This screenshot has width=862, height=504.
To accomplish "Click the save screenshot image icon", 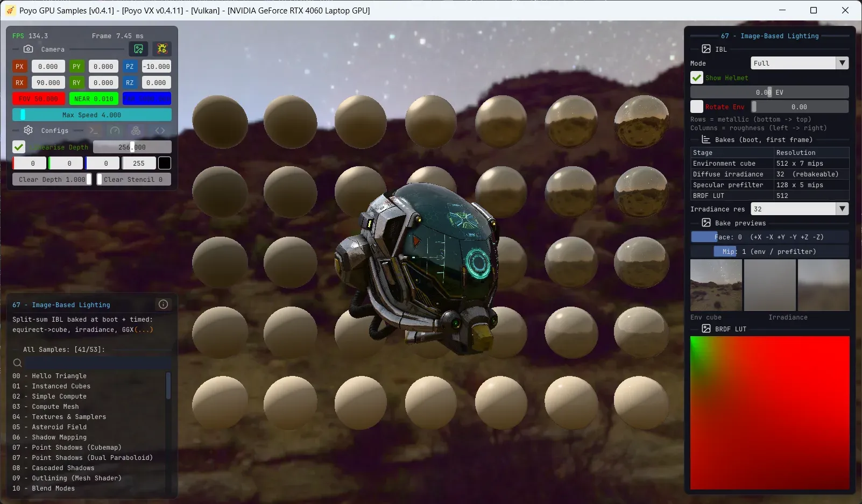I will click(138, 49).
